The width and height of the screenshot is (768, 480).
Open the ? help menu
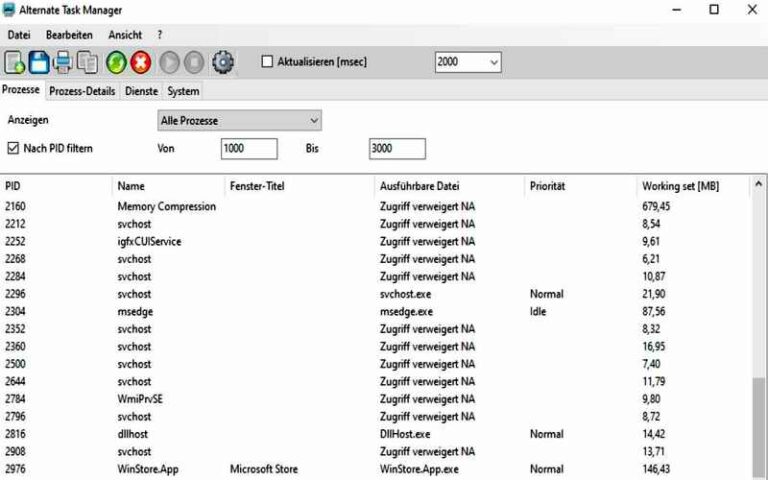coord(160,35)
